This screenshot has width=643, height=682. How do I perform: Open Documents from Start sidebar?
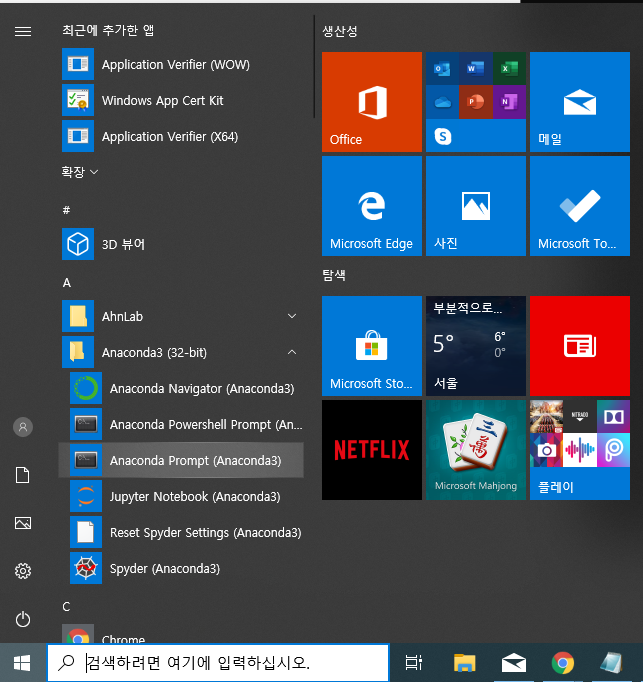[x=23, y=475]
